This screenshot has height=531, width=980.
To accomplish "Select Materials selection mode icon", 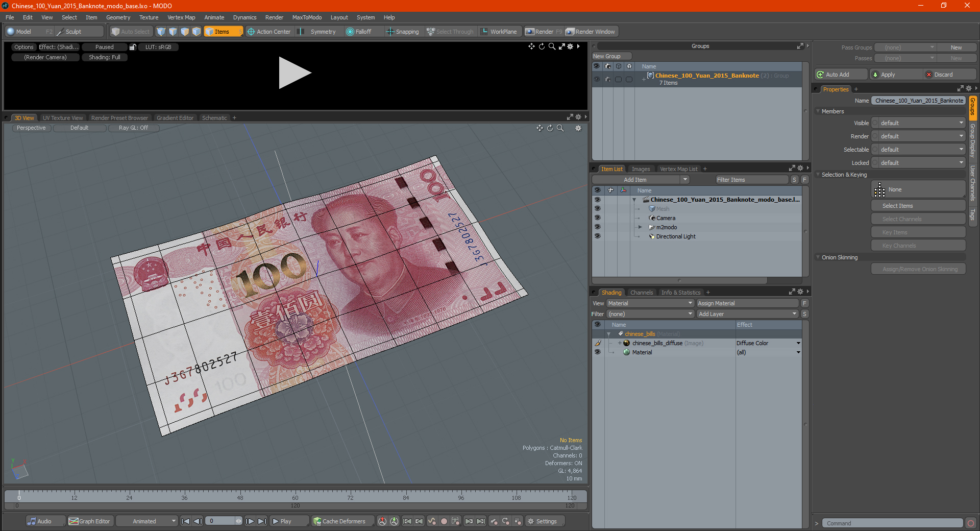I will pos(197,32).
